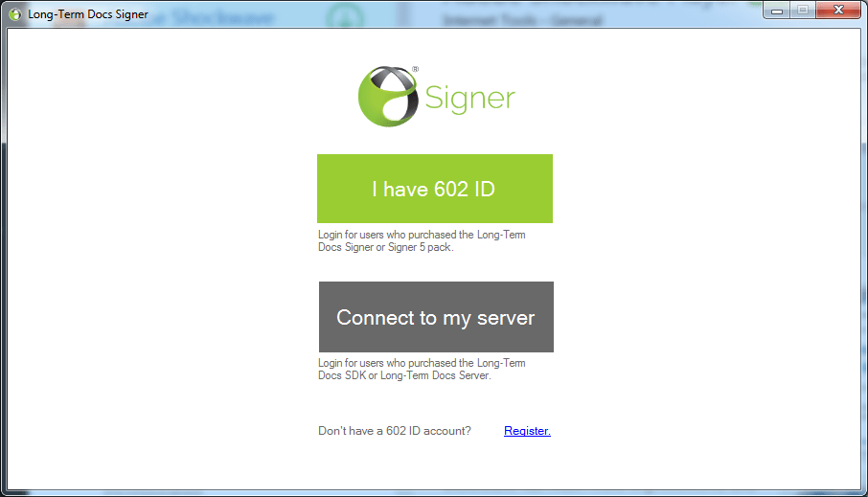The image size is (868, 497).
Task: Click the Long-Term Docs Signer title bar icon
Action: (x=15, y=13)
